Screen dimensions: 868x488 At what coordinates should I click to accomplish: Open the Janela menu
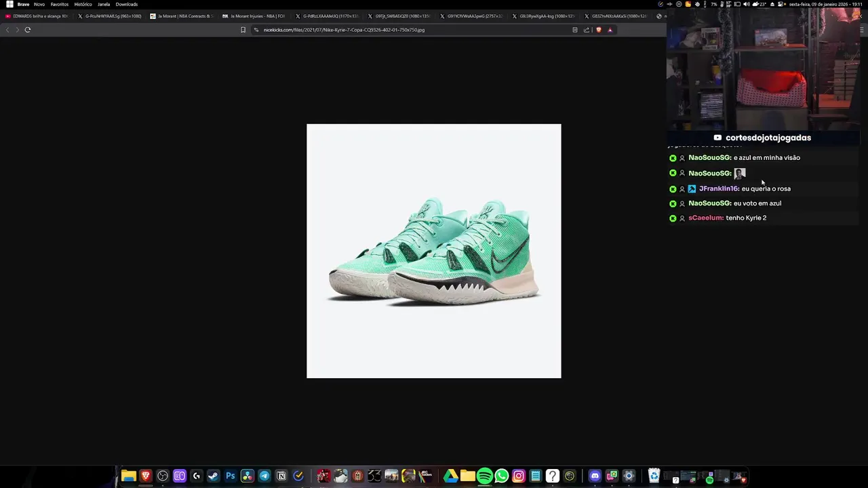click(x=104, y=4)
